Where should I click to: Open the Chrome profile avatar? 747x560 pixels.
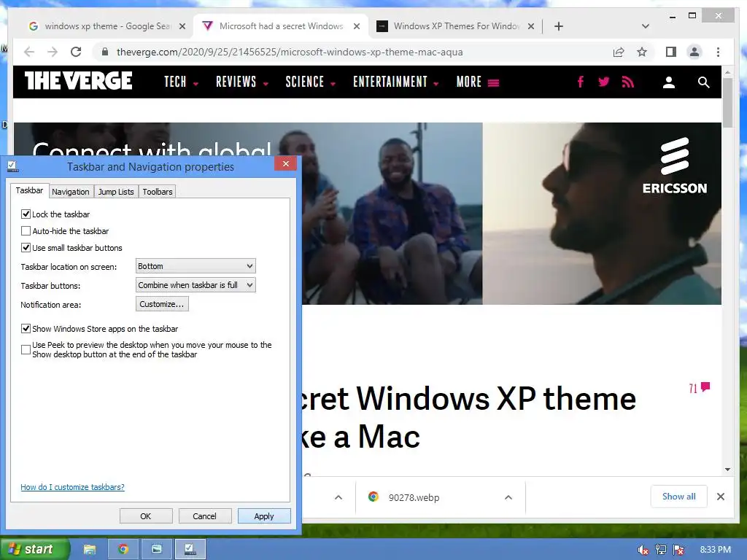[694, 52]
